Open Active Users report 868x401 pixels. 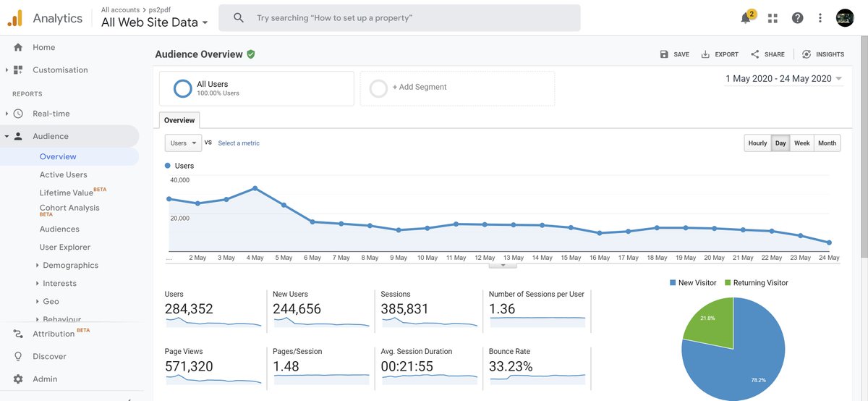coord(64,174)
